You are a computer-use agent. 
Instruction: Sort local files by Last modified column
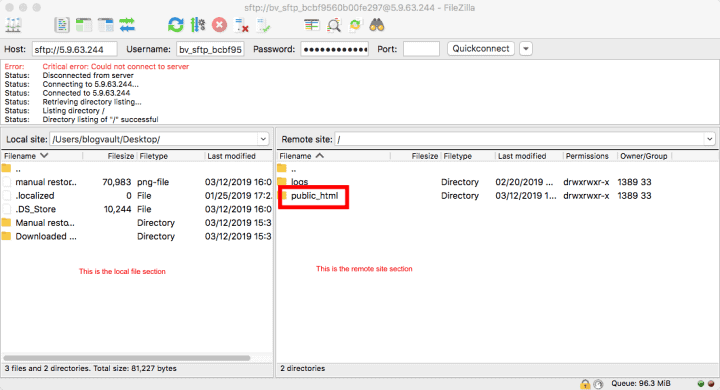point(239,156)
